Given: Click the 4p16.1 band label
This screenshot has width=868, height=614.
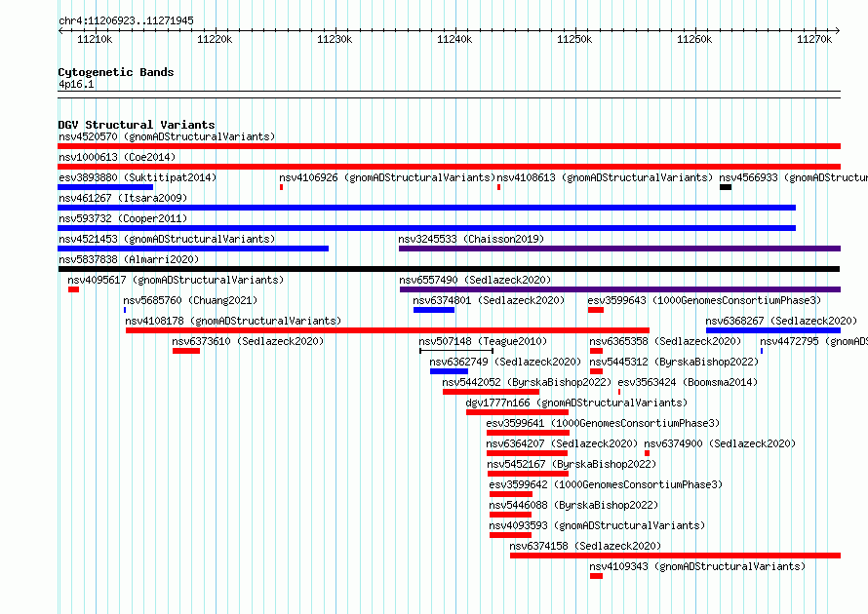Looking at the screenshot, I should pos(76,84).
